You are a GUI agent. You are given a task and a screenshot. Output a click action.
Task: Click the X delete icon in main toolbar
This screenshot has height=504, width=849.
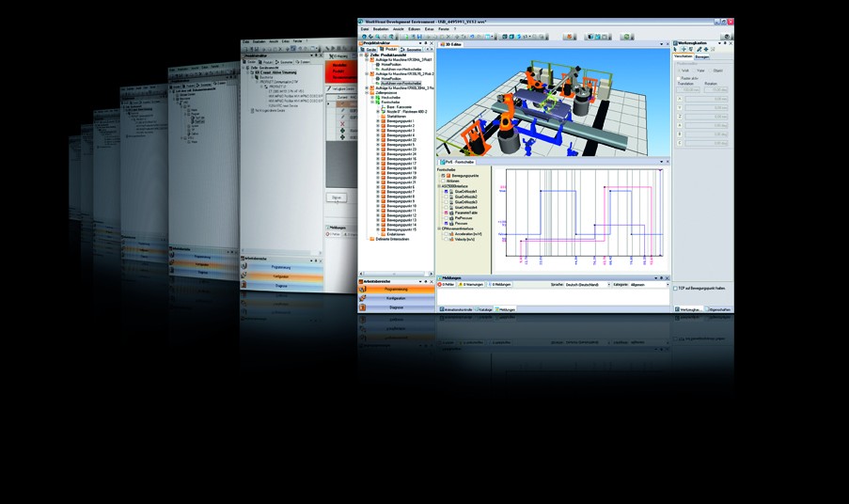tap(448, 37)
